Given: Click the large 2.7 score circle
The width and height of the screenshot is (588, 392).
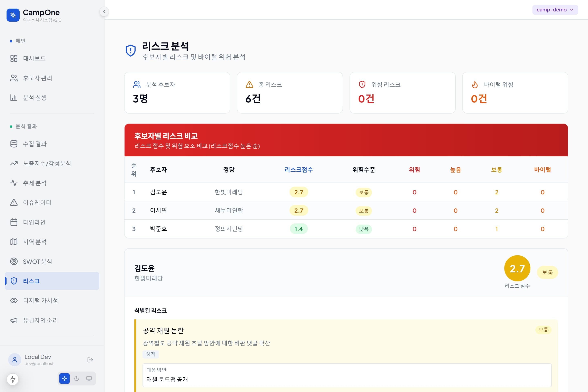Looking at the screenshot, I should tap(517, 268).
